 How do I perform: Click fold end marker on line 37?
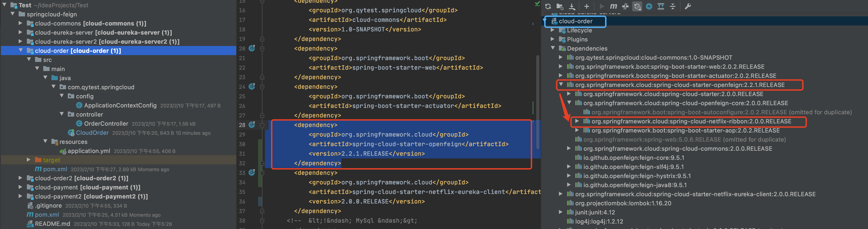point(262,211)
